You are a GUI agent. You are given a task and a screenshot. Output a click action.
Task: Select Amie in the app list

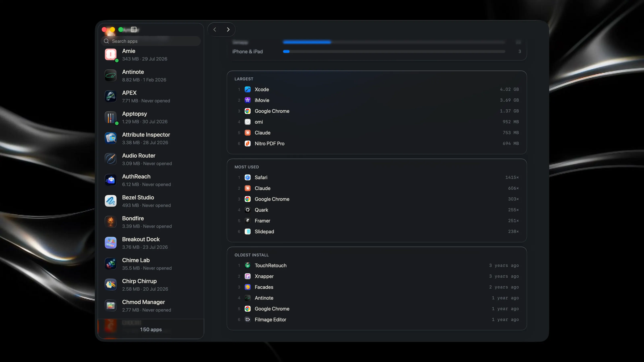coord(151,55)
